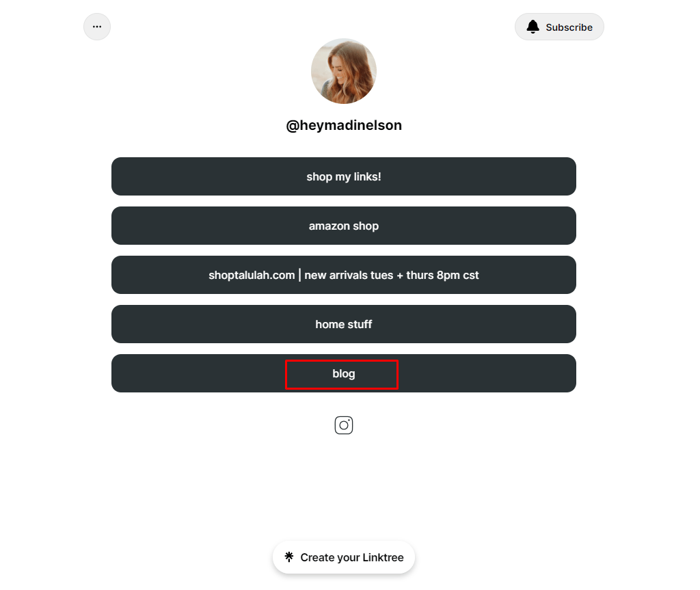Click the "Subscribe" label text
Screen dimensions: 700x590
pos(569,27)
